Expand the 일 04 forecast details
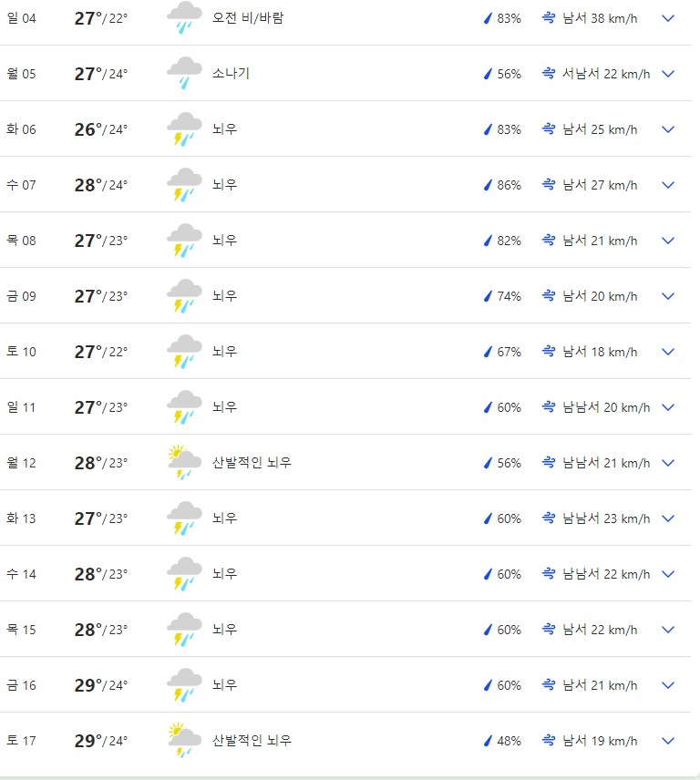Viewport: 700px width, 780px height. pos(668,18)
